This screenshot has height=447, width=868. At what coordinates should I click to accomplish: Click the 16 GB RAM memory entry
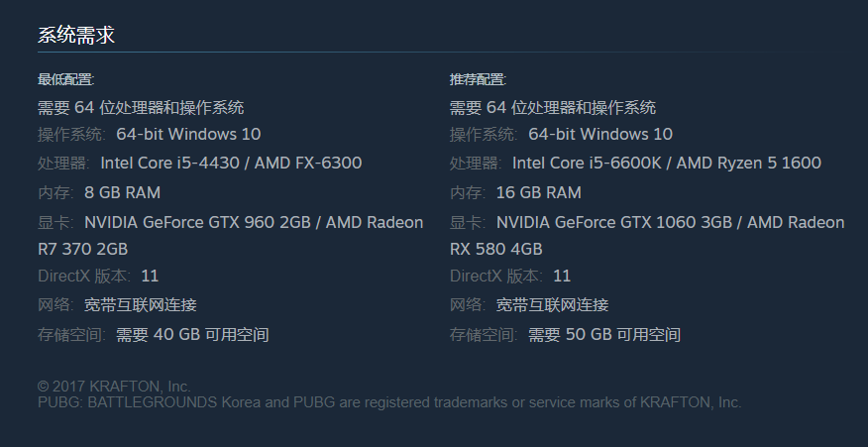pyautogui.click(x=539, y=192)
